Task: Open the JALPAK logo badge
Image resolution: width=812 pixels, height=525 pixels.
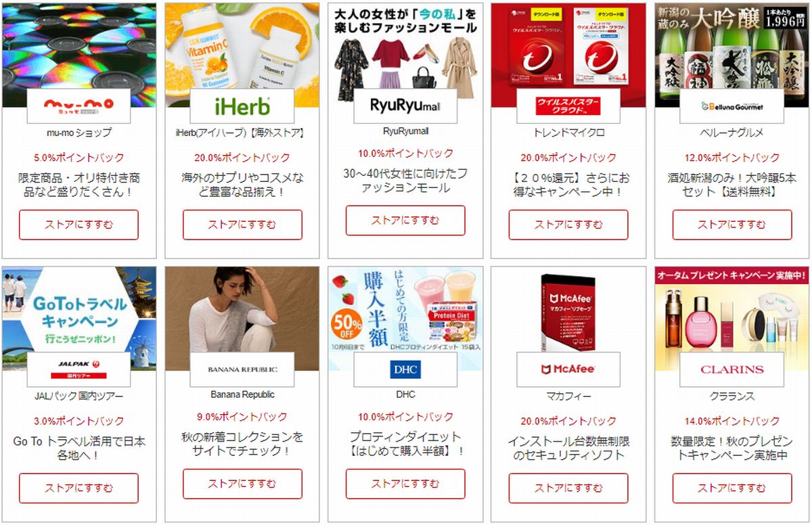Action: pos(78,369)
